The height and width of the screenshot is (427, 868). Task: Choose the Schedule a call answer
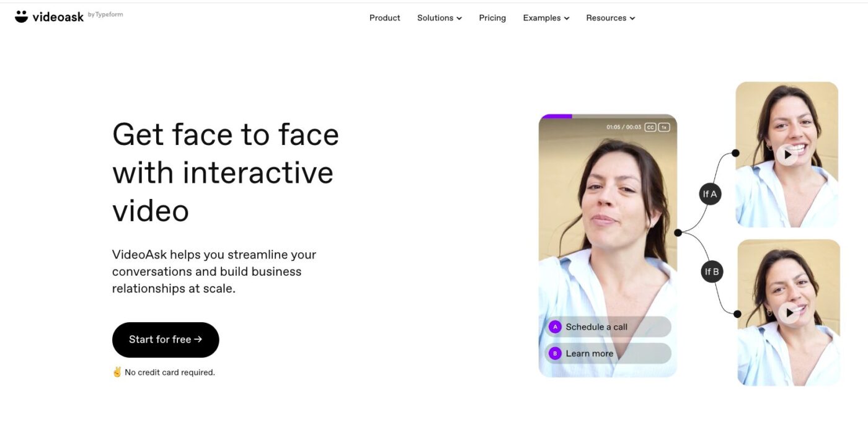click(x=608, y=327)
